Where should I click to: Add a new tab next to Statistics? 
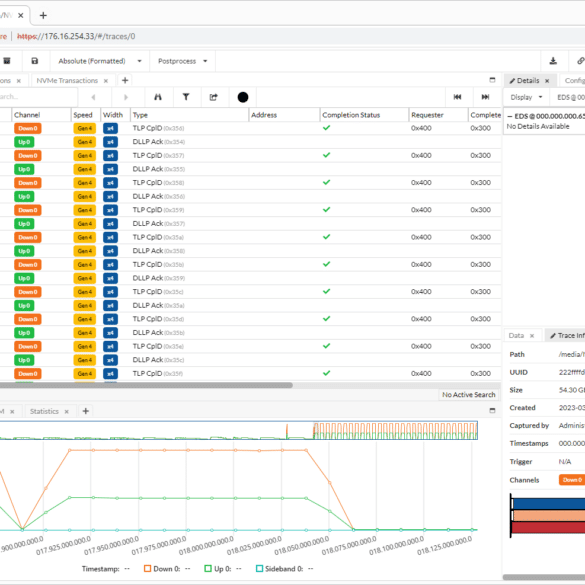[x=85, y=411]
